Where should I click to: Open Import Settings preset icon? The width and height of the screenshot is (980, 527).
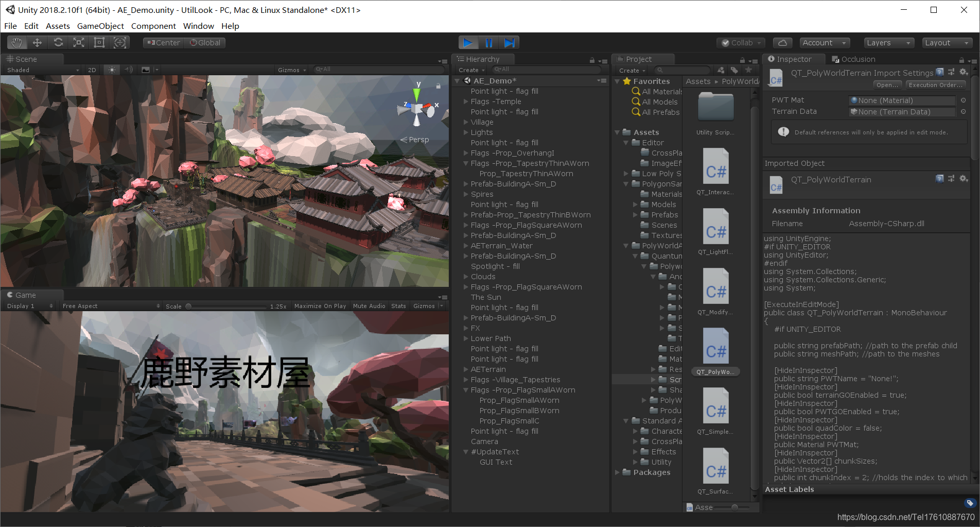[x=951, y=72]
